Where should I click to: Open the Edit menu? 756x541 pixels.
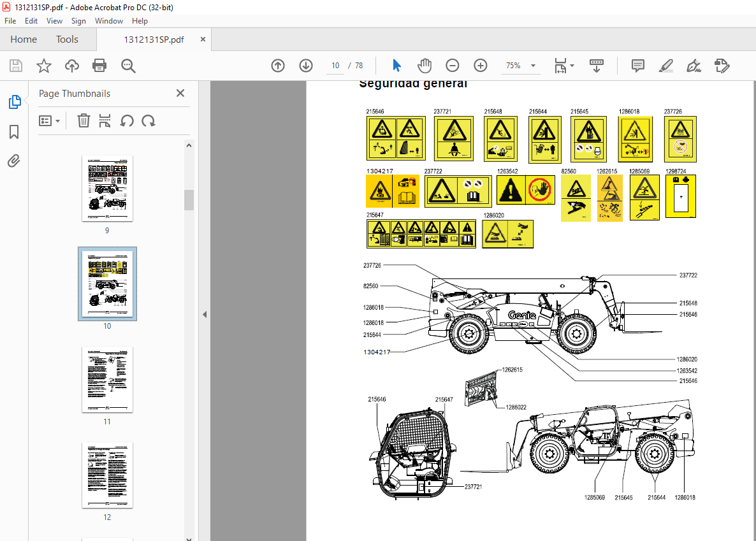31,21
